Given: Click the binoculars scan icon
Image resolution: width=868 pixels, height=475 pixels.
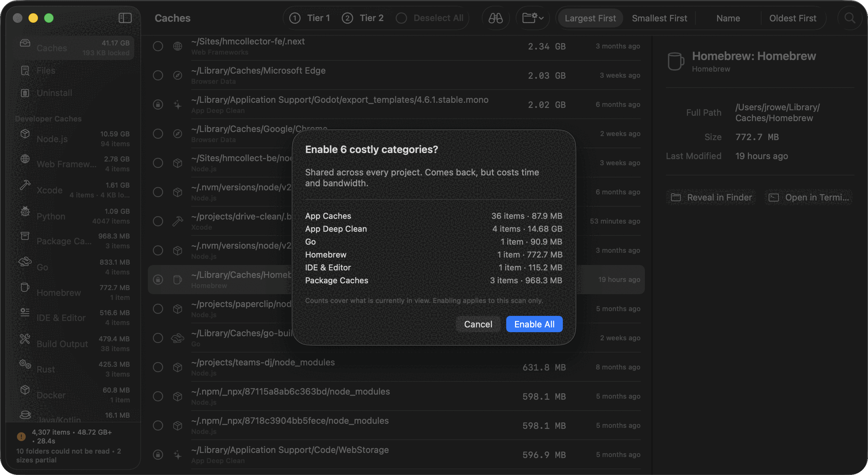Looking at the screenshot, I should pyautogui.click(x=495, y=18).
